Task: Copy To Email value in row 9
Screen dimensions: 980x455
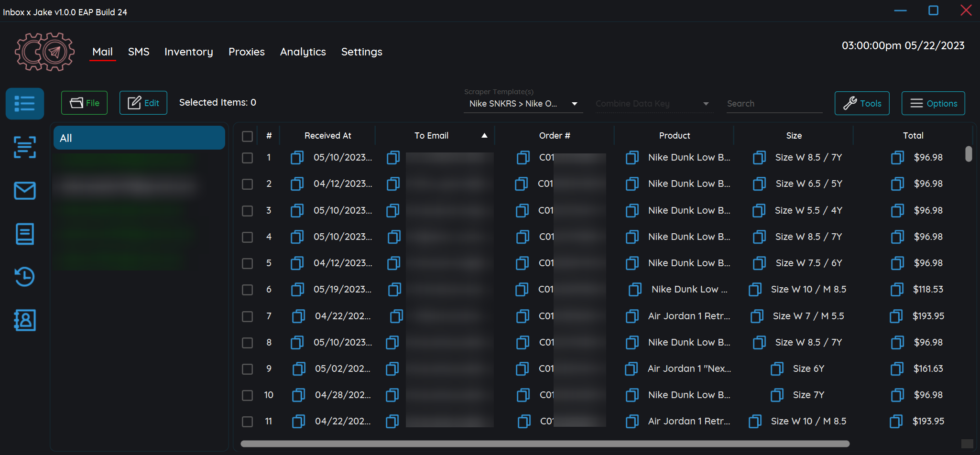Action: 392,368
